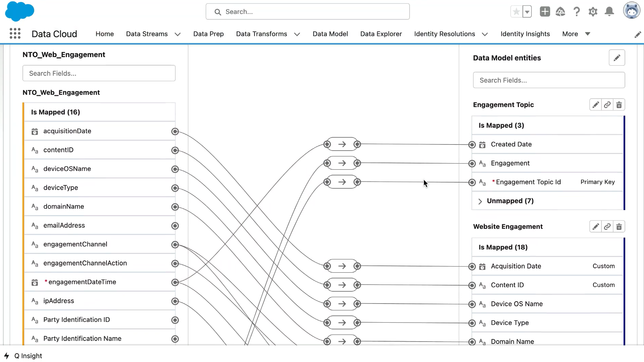Click the edit pencil beside Data Model entities
The width and height of the screenshot is (644, 362).
(x=617, y=58)
